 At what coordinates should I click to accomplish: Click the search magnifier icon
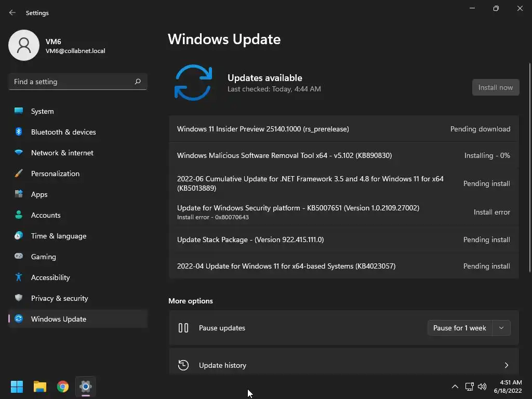137,82
